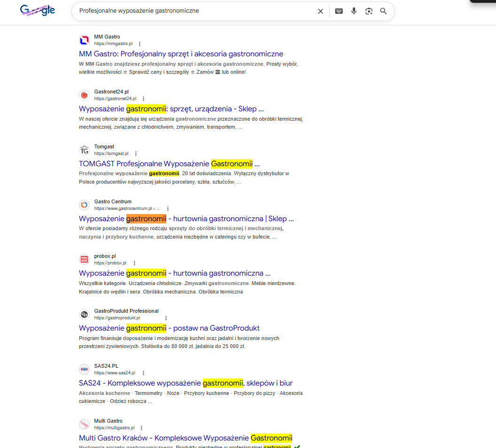Click the https://tomgast.pl URL text
Viewport: 496px width, 448px height.
click(111, 154)
